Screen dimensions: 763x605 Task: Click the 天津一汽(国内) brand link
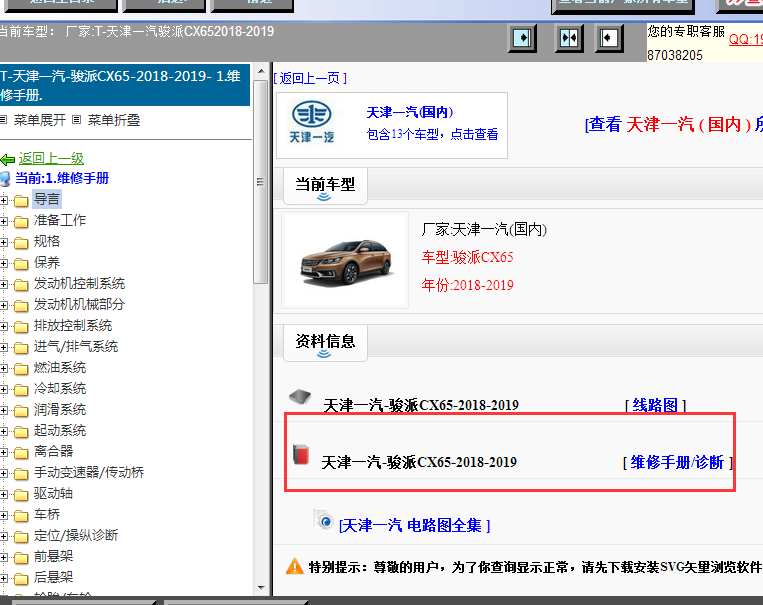pos(410,112)
